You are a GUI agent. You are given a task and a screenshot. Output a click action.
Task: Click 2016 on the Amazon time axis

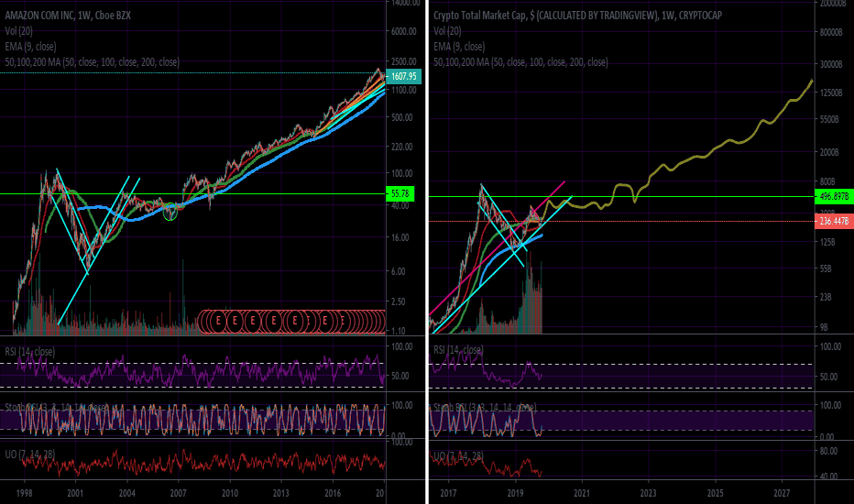click(333, 493)
